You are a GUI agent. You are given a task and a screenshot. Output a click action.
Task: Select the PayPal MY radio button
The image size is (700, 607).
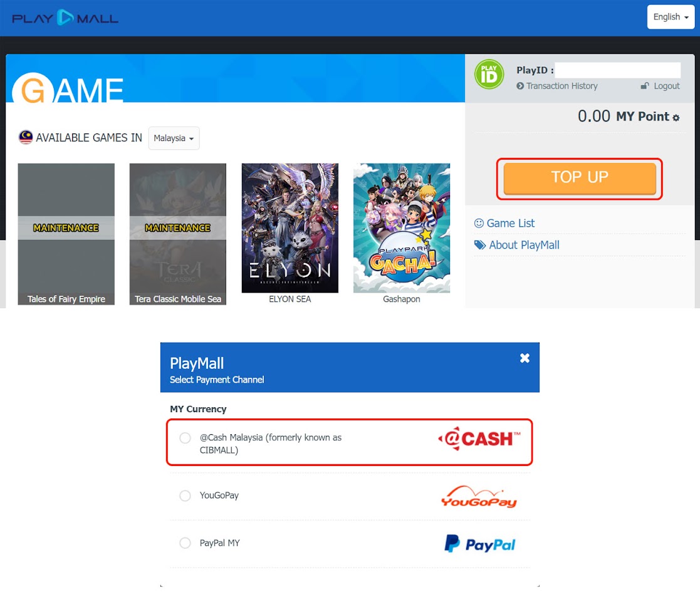tap(185, 542)
